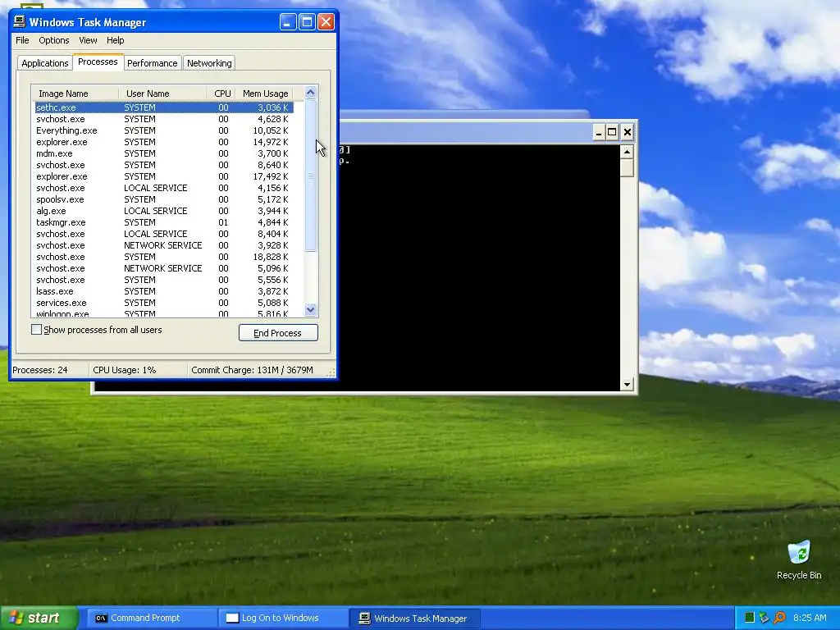Close the console window
This screenshot has width=840, height=630.
click(628, 132)
